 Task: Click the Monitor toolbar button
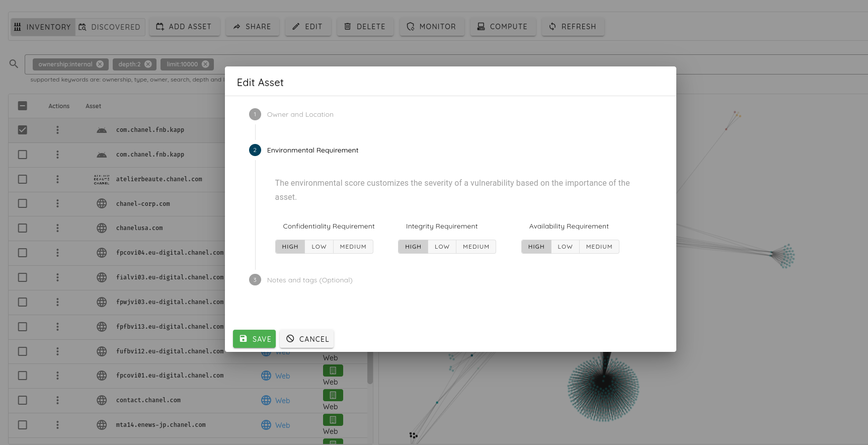point(432,27)
